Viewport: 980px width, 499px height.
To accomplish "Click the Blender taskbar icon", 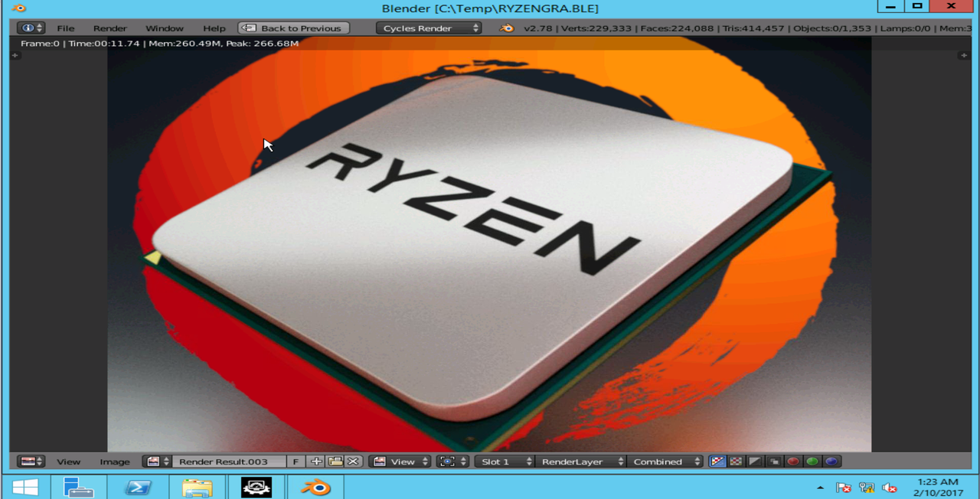I will point(315,488).
